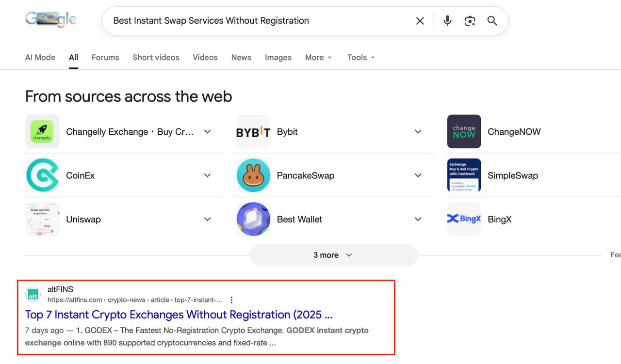Image resolution: width=621 pixels, height=364 pixels.
Task: Switch to the Forums tab
Action: click(x=105, y=57)
